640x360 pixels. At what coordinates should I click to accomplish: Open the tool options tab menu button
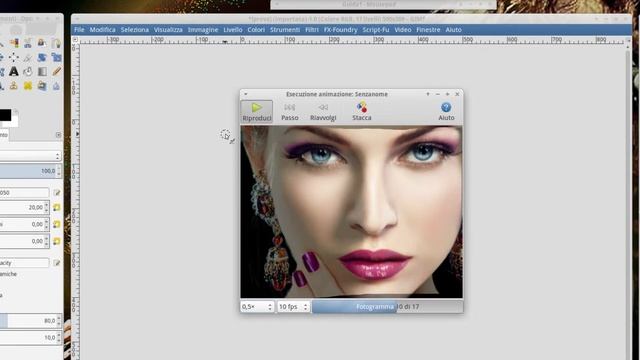pos(58,135)
